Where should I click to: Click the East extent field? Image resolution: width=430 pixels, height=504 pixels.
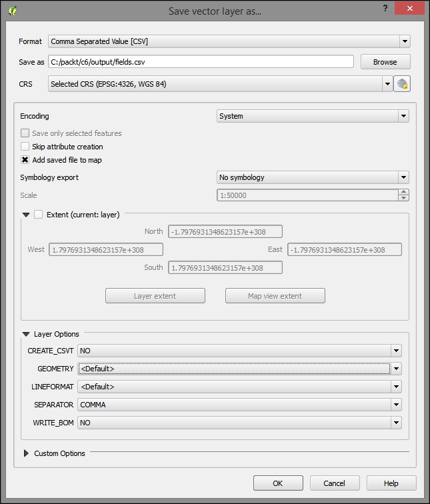point(345,249)
